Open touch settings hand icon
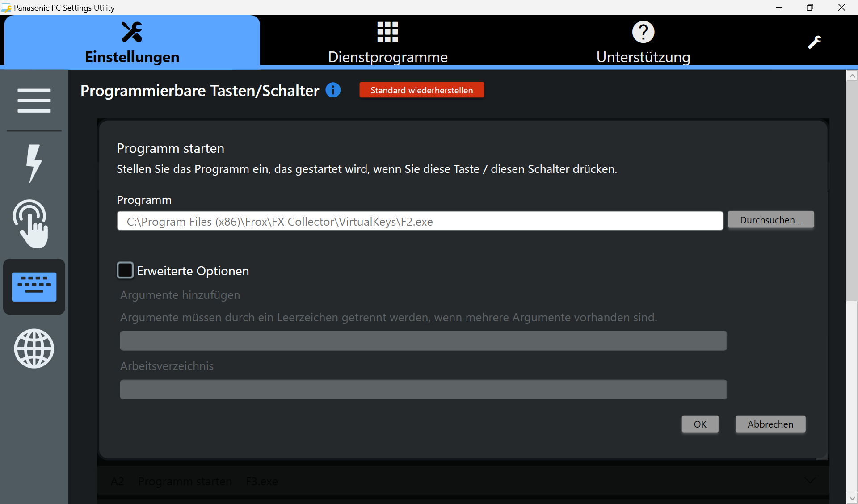This screenshot has height=504, width=858. point(31,223)
